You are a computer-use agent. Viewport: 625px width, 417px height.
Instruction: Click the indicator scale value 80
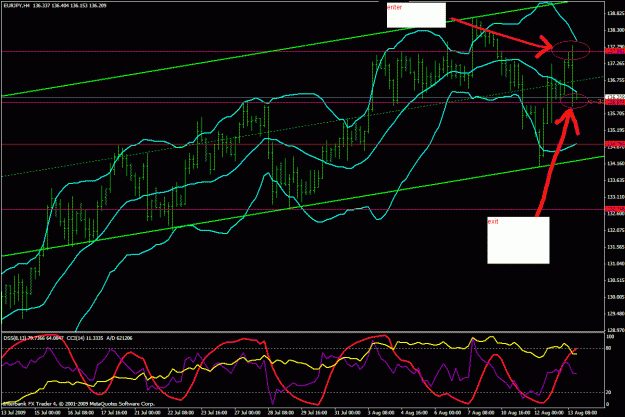point(609,348)
